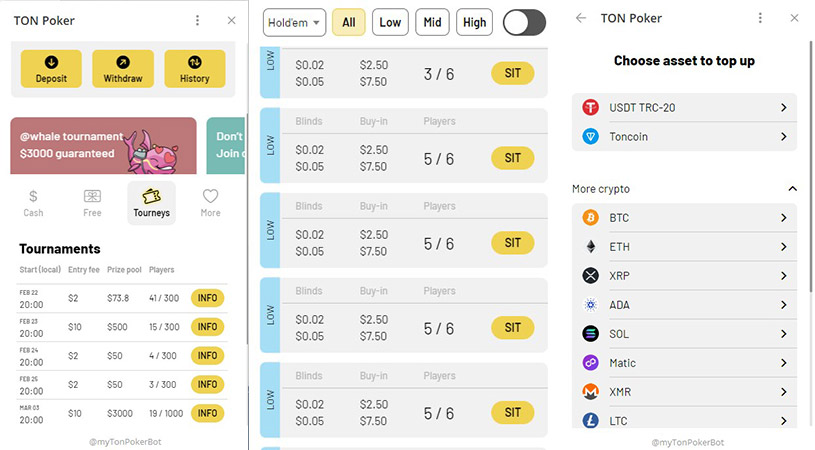The image size is (815, 450).
Task: Enable the Mid stakes filter
Action: tap(432, 22)
